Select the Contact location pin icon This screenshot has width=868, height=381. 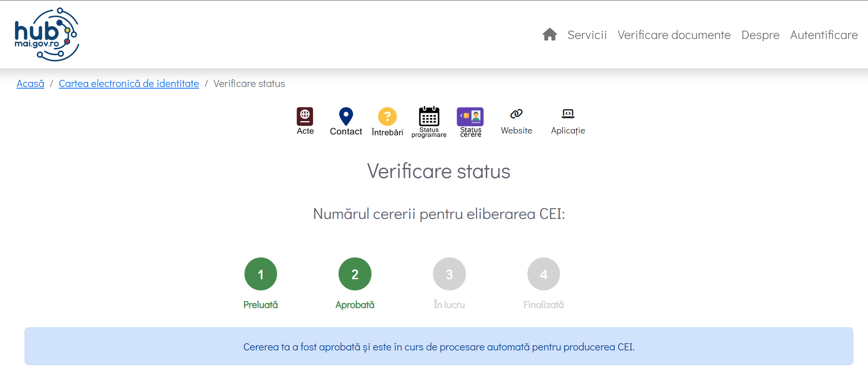pyautogui.click(x=346, y=116)
